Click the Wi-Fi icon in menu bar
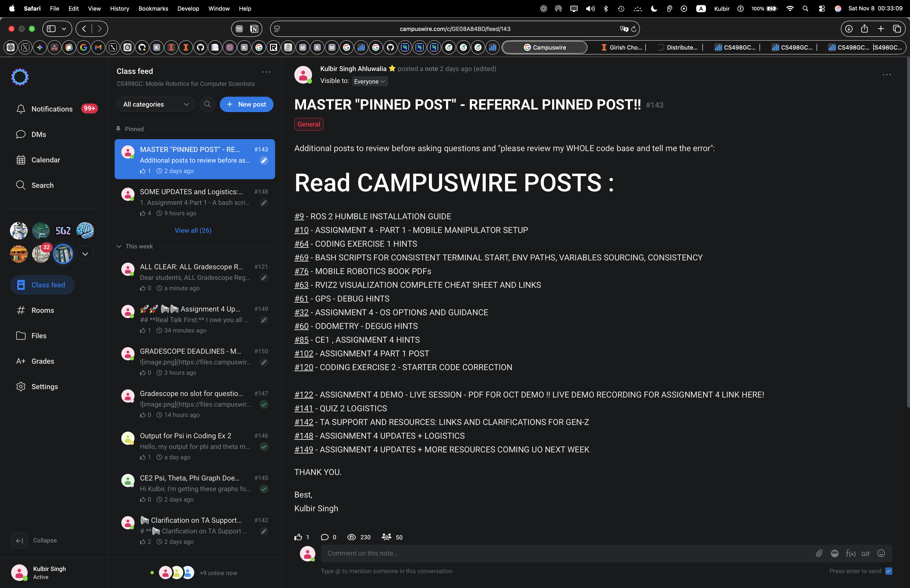Image resolution: width=910 pixels, height=588 pixels. pyautogui.click(x=790, y=8)
